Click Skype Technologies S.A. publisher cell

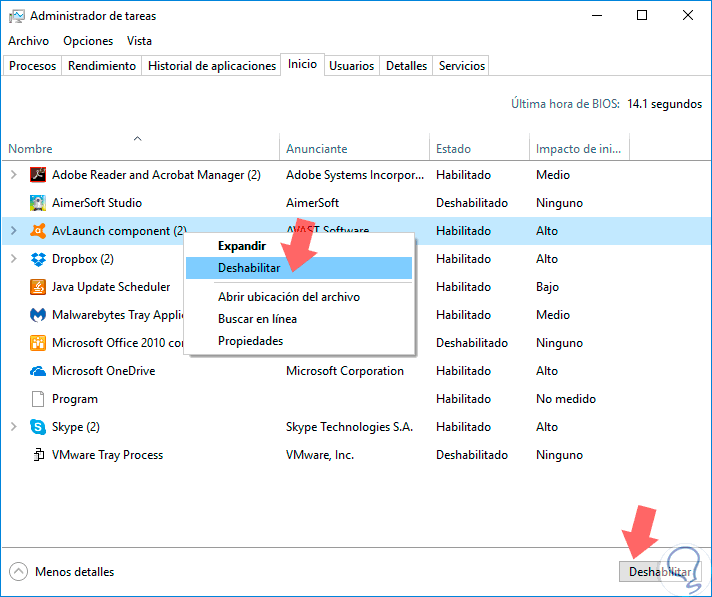(349, 427)
